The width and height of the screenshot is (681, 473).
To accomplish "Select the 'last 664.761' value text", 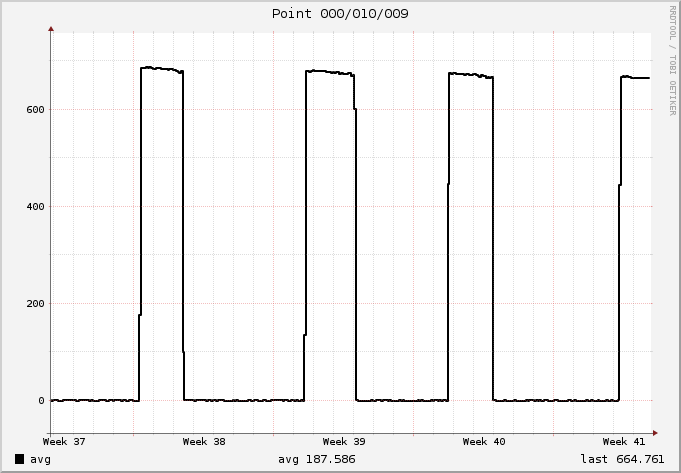I will (x=622, y=459).
